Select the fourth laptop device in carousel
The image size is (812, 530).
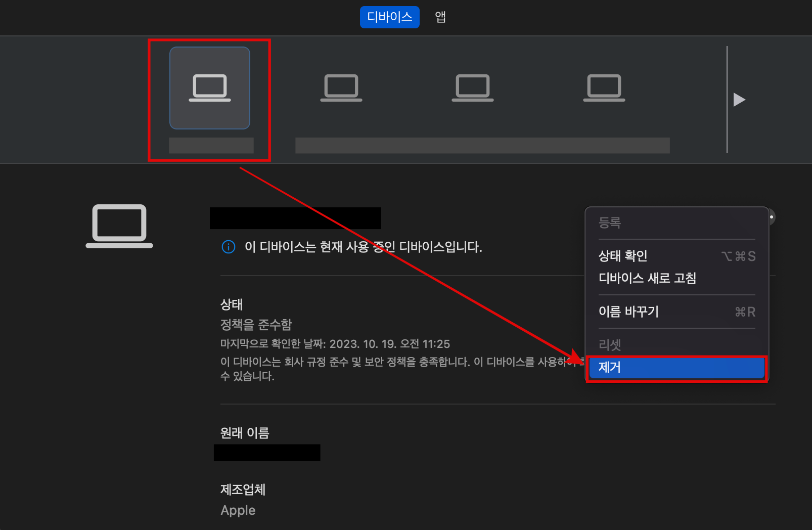604,87
